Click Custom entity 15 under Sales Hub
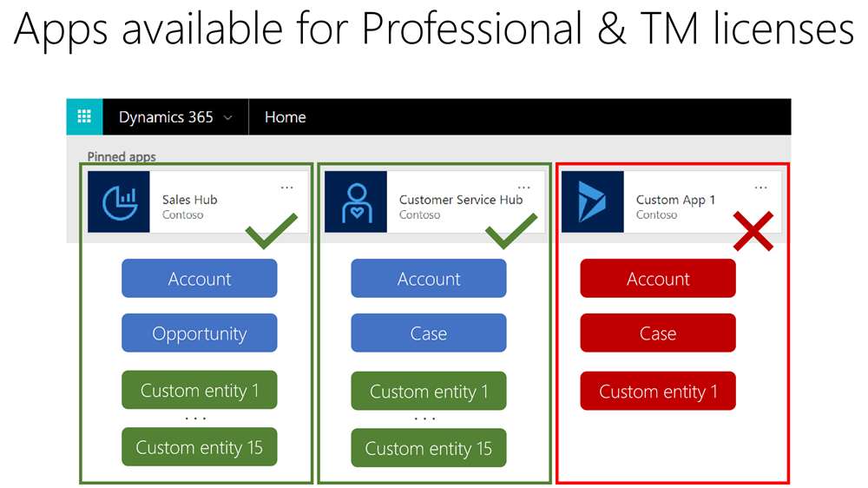Viewport: 868px width, 488px height. pyautogui.click(x=200, y=446)
